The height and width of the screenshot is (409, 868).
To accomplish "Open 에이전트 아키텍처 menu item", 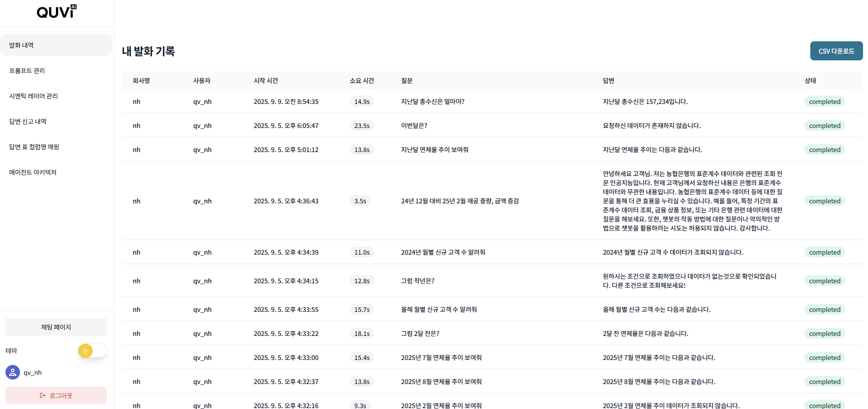I will click(33, 172).
